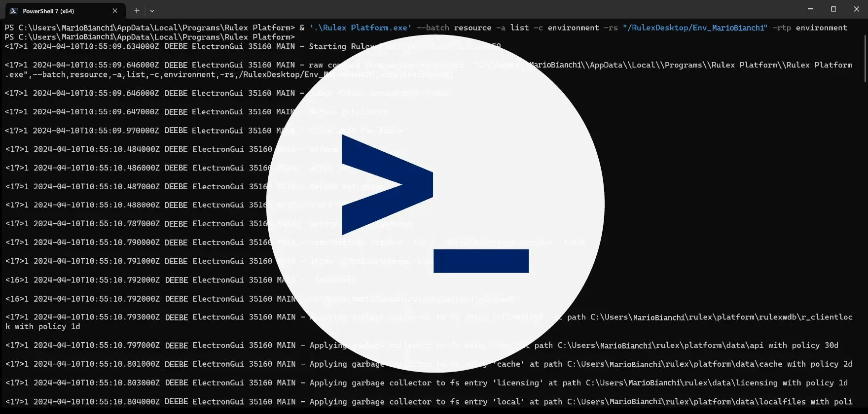Screen dimensions: 868x414
Task: Expand the new-tab profile dropdown chevron
Action: (x=152, y=10)
